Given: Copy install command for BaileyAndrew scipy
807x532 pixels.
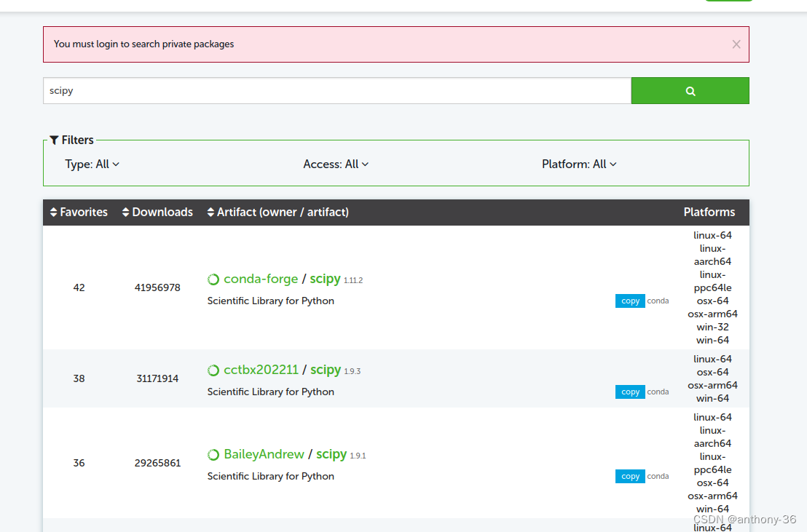Looking at the screenshot, I should [x=630, y=477].
